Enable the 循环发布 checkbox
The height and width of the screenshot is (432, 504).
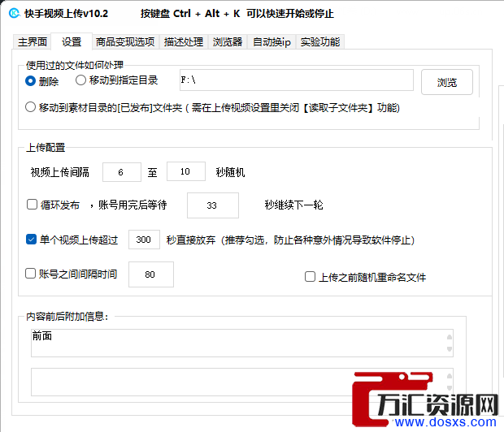pos(33,205)
